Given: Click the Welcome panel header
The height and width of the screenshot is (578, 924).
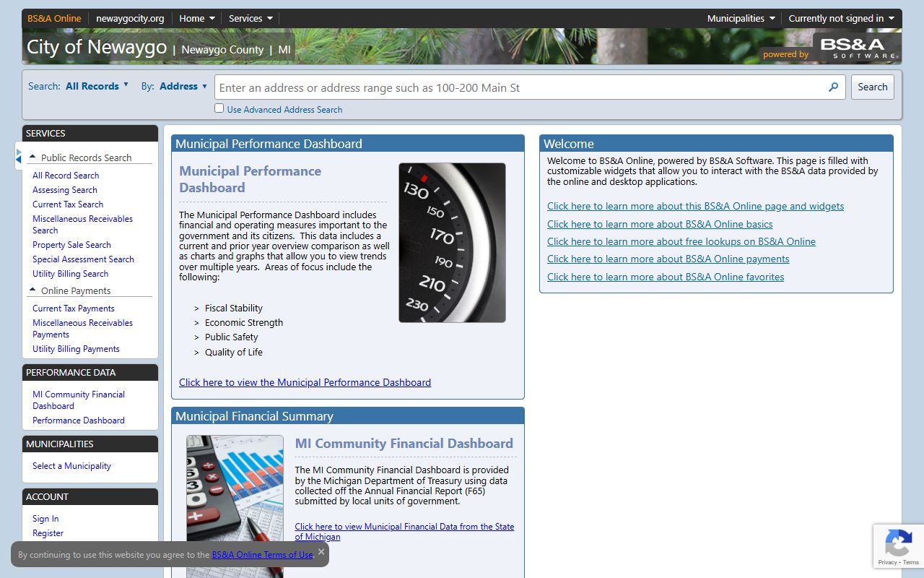Looking at the screenshot, I should [716, 144].
